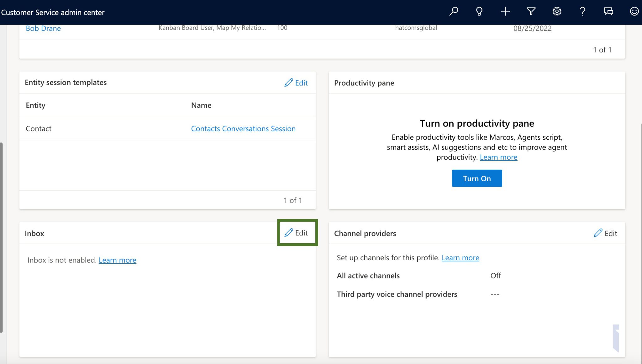
Task: Open the search icon in top bar
Action: 454,11
